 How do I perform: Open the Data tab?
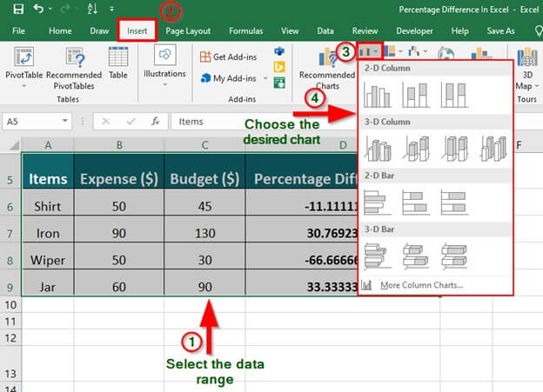(325, 31)
